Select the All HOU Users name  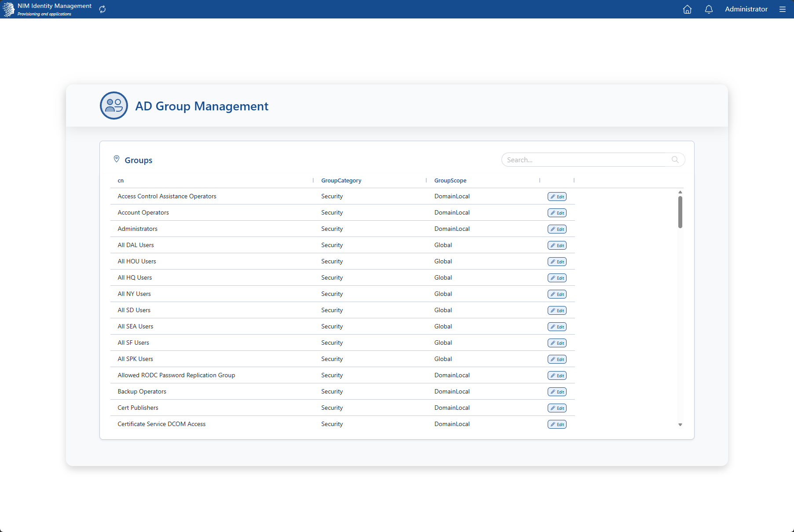(137, 261)
